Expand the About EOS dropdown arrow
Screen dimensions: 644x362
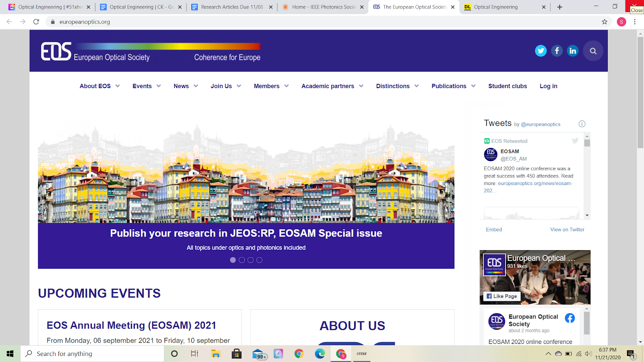pos(118,86)
